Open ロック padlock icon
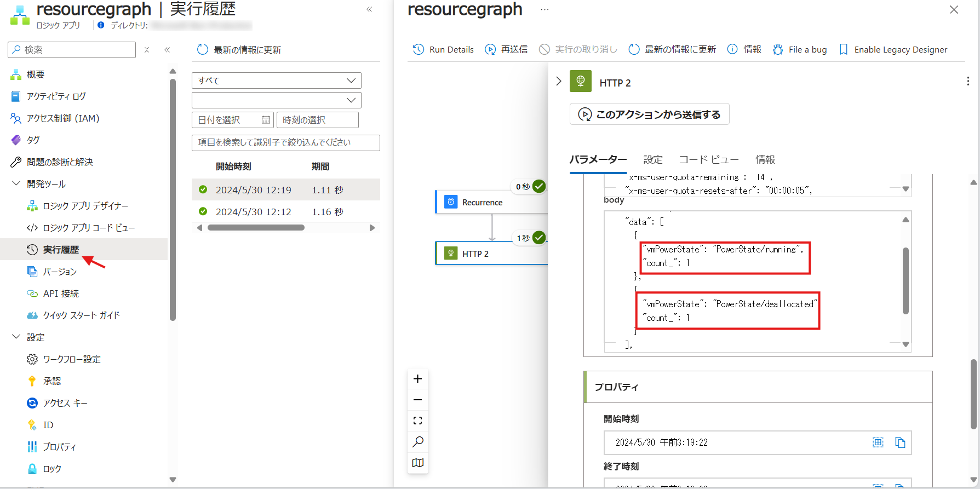 pyautogui.click(x=32, y=469)
